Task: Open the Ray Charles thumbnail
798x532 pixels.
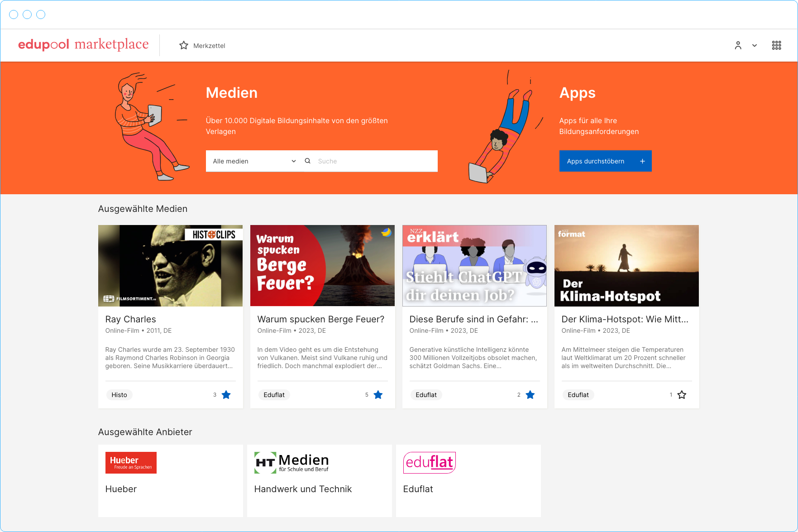Action: (x=170, y=266)
